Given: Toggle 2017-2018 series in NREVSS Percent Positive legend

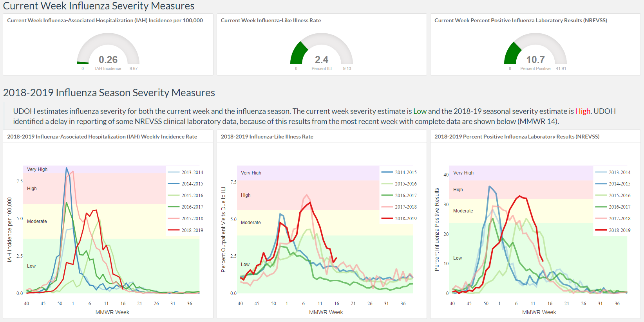Looking at the screenshot, I should coord(613,219).
